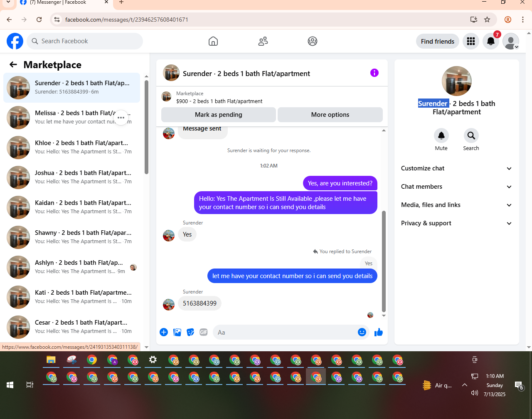Click the large listing photo in right panel
Screen dimensions: 532x419
click(457, 81)
